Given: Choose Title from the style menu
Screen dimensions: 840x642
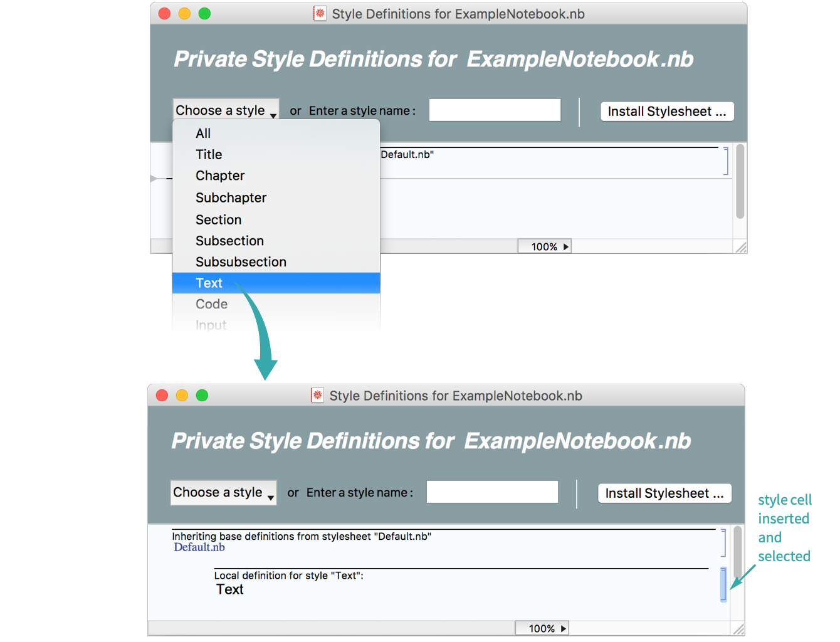Looking at the screenshot, I should tap(209, 155).
